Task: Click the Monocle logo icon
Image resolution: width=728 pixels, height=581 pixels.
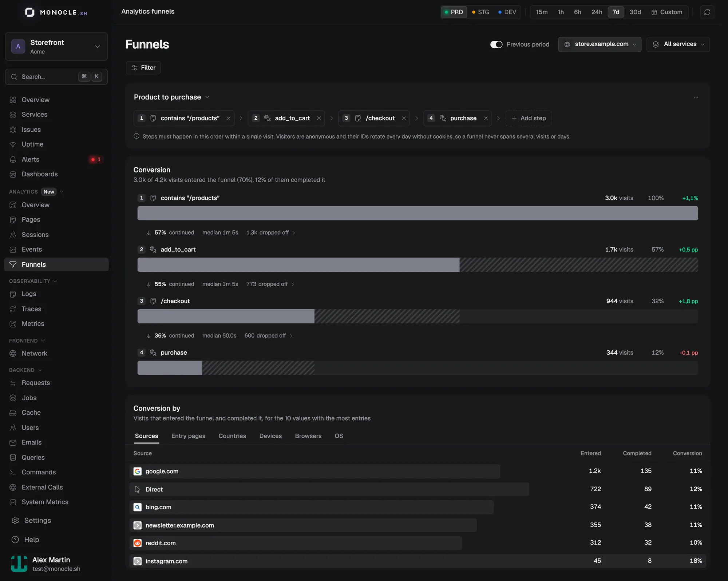Action: point(30,12)
